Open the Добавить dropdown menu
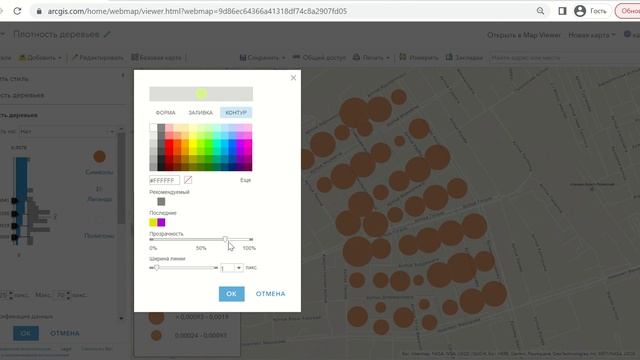The width and height of the screenshot is (640, 360). 40,58
